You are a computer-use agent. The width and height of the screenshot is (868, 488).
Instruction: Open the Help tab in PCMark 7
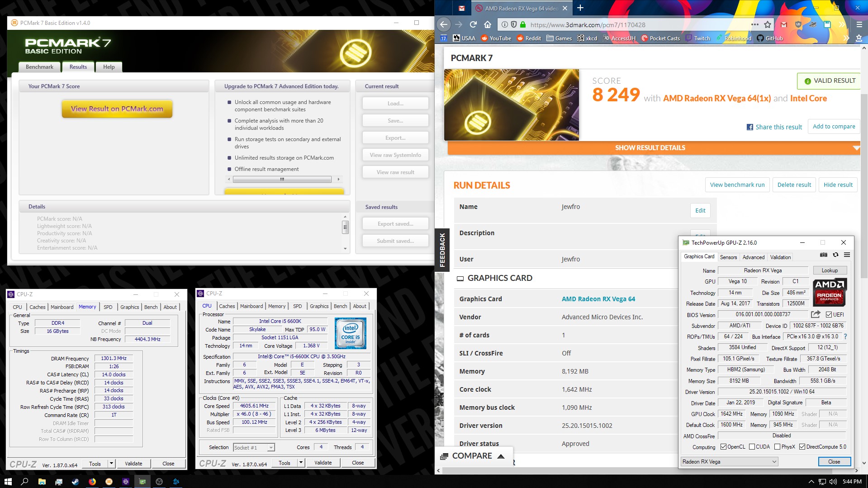109,67
